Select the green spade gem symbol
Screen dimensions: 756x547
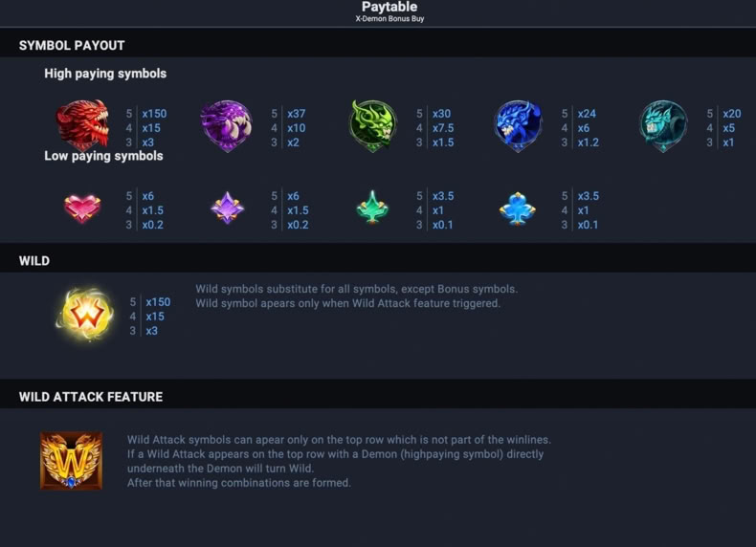372,208
